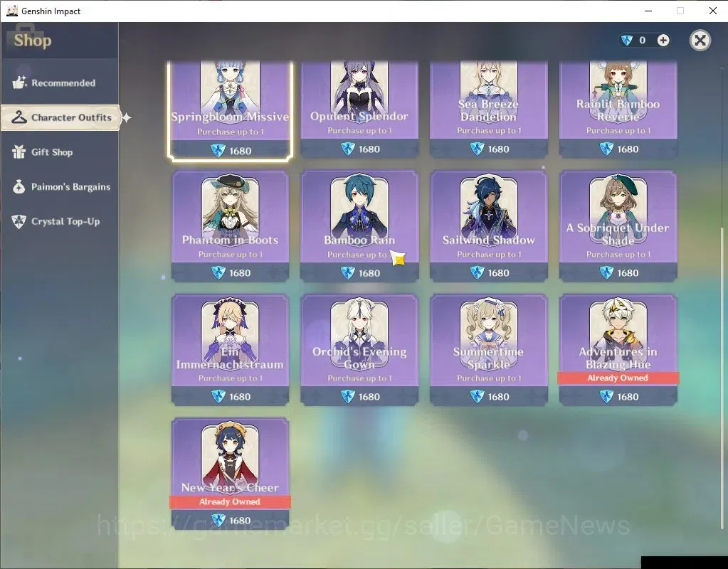Select Adventures in Blazing Hue outfit
728x569 pixels.
pos(618,350)
